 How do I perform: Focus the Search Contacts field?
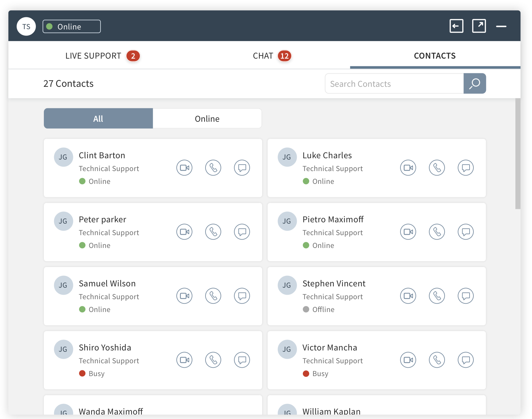pos(394,84)
